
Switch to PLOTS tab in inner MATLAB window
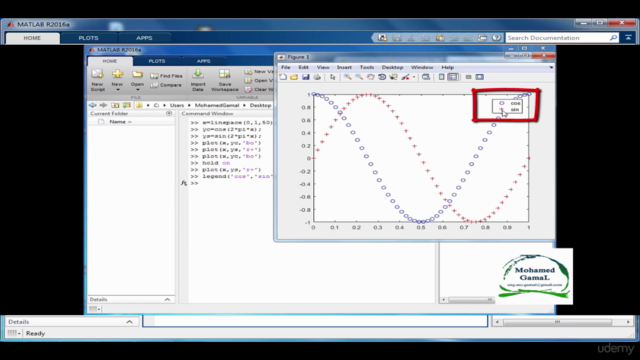[157, 61]
